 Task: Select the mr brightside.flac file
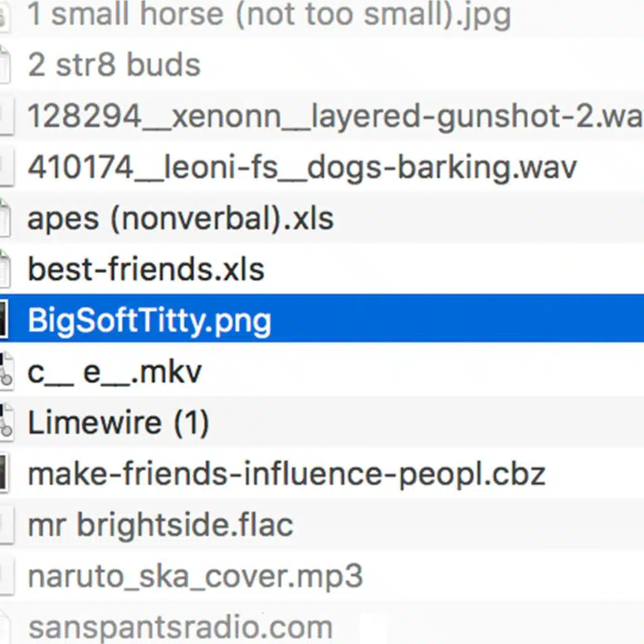tap(160, 525)
